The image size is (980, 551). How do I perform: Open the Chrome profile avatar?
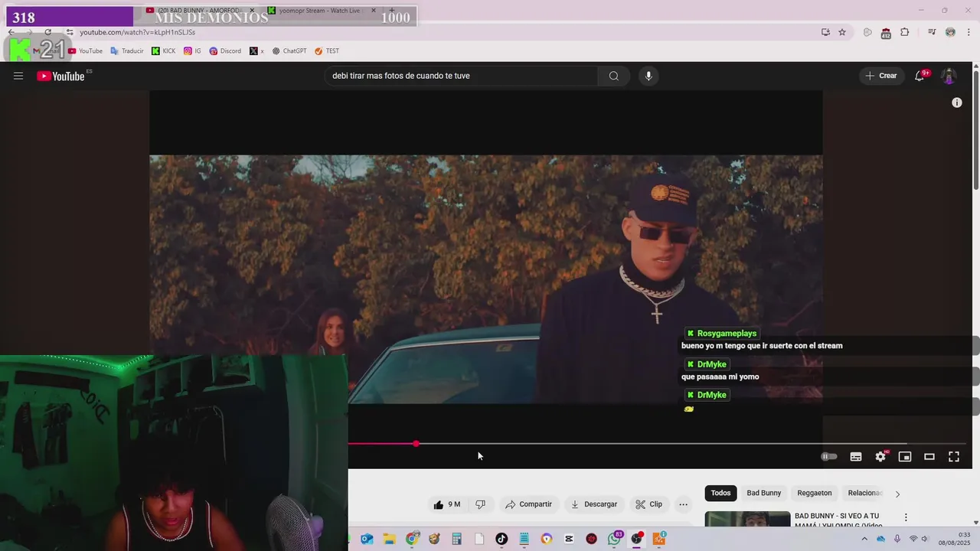950,32
